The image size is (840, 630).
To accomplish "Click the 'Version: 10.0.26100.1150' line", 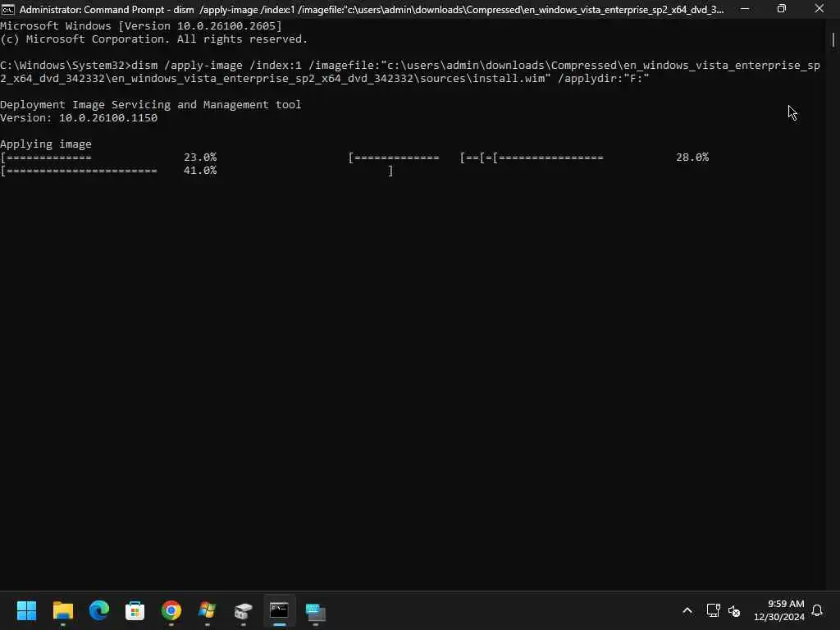I will coord(79,118).
